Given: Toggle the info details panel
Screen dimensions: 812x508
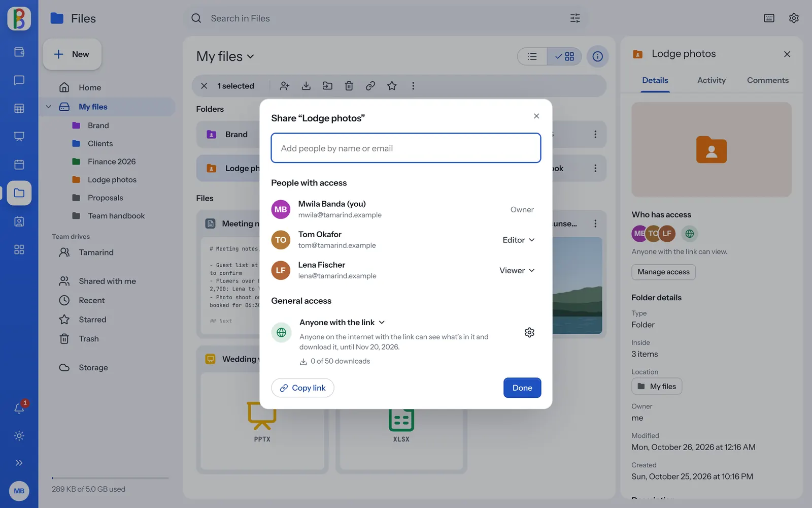Looking at the screenshot, I should tap(598, 56).
